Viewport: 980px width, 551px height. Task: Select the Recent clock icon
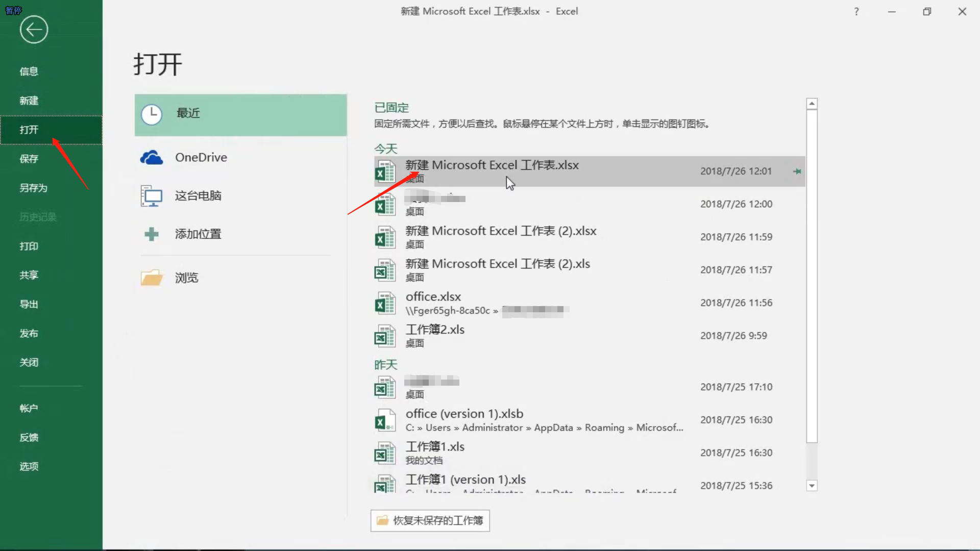pyautogui.click(x=152, y=114)
